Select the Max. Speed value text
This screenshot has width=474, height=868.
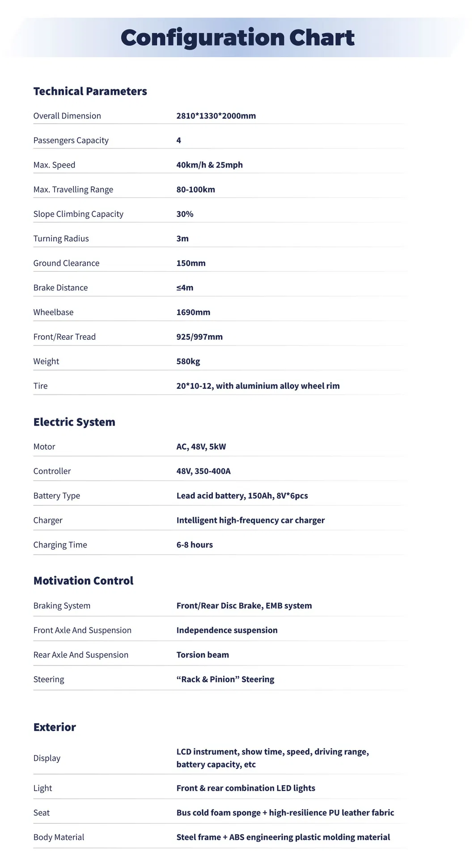coord(209,165)
